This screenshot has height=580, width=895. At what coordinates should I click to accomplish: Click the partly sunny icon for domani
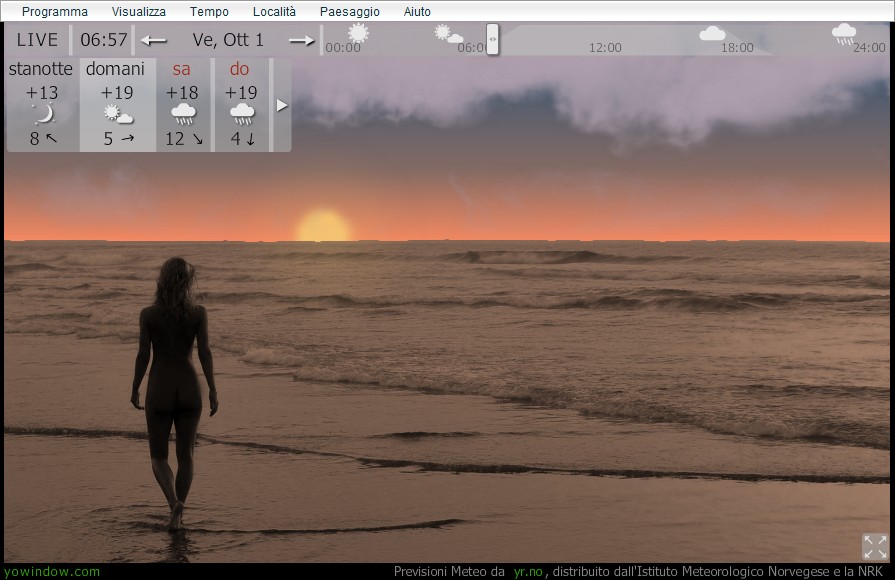(x=118, y=114)
